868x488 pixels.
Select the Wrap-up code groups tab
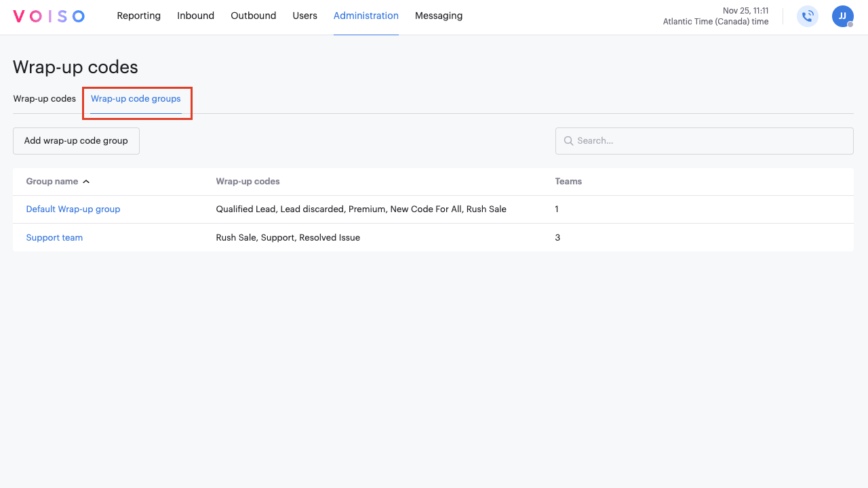click(136, 99)
